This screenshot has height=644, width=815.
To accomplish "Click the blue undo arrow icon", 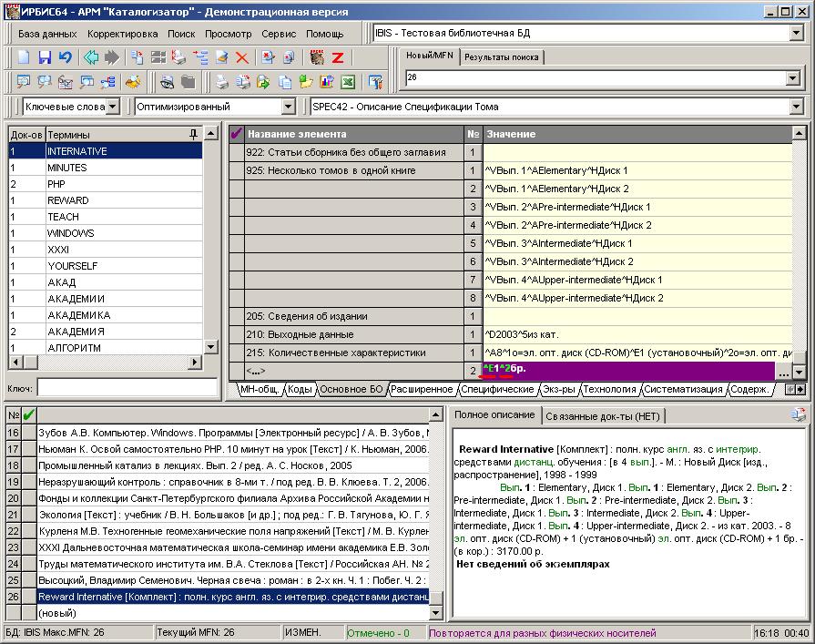I will 65,57.
